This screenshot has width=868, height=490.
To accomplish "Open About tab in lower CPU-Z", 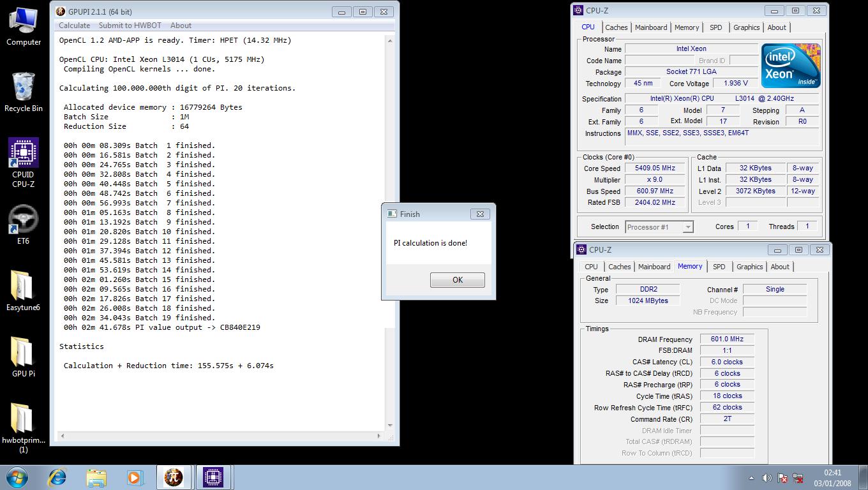I will coord(780,267).
